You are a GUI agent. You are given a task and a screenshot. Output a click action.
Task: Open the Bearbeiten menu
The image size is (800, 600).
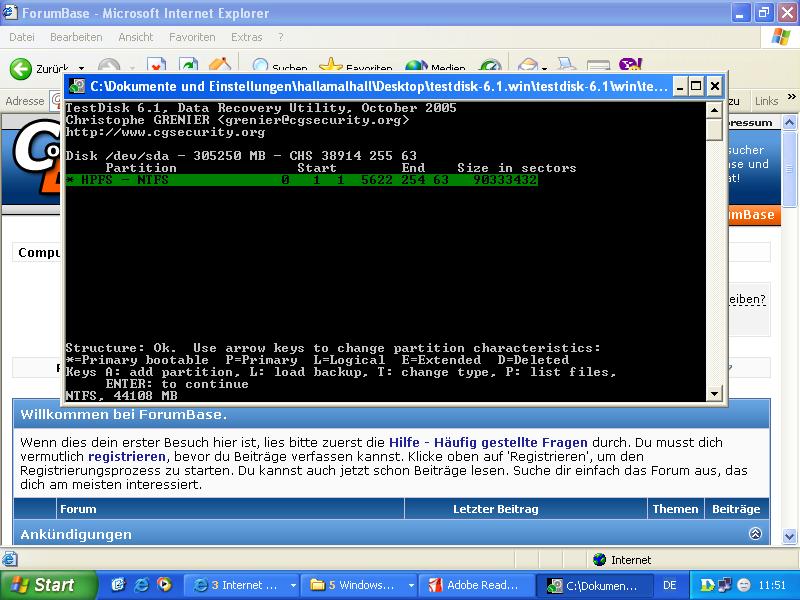pos(76,37)
